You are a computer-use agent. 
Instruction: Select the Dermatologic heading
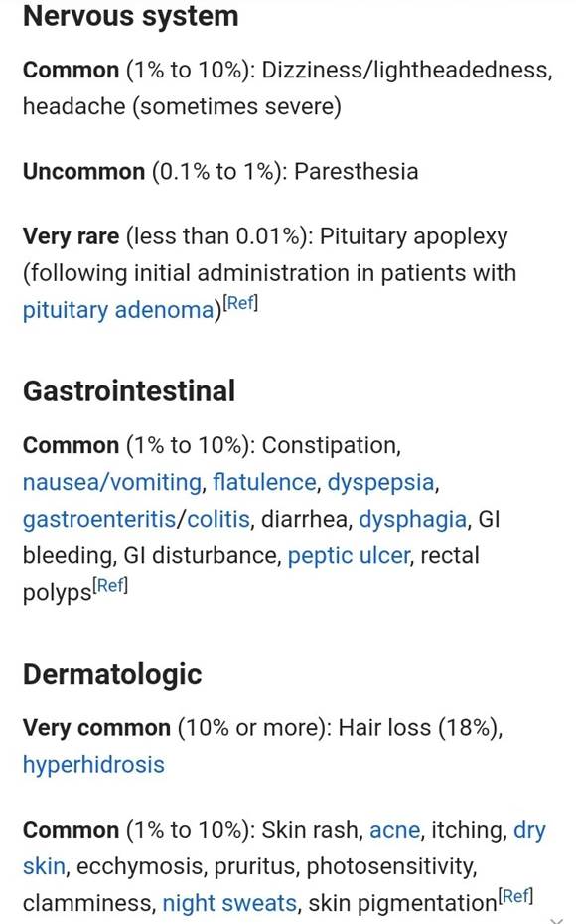pos(112,675)
